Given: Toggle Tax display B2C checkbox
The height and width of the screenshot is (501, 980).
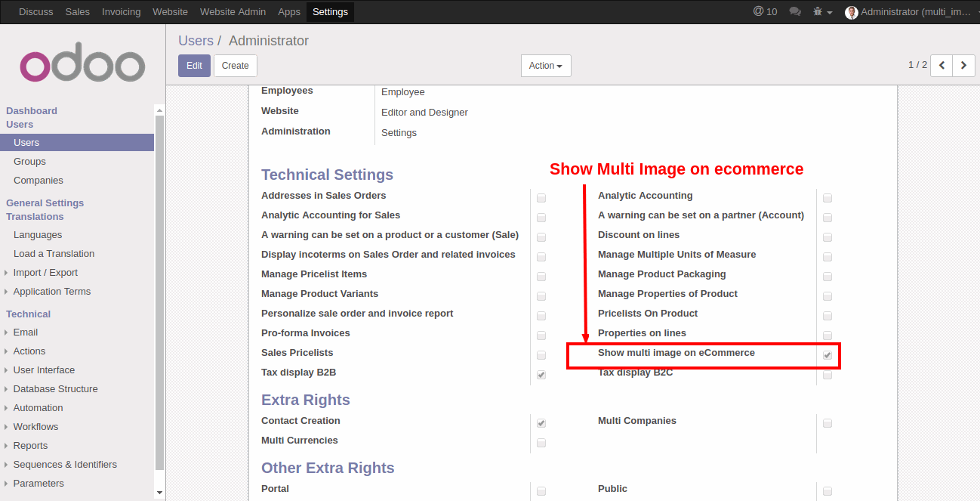Looking at the screenshot, I should [827, 375].
